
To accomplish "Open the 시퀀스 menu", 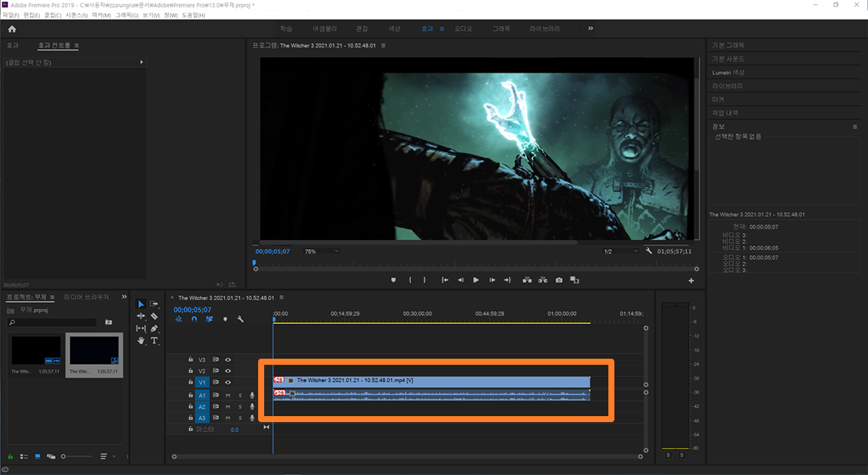I will (76, 15).
